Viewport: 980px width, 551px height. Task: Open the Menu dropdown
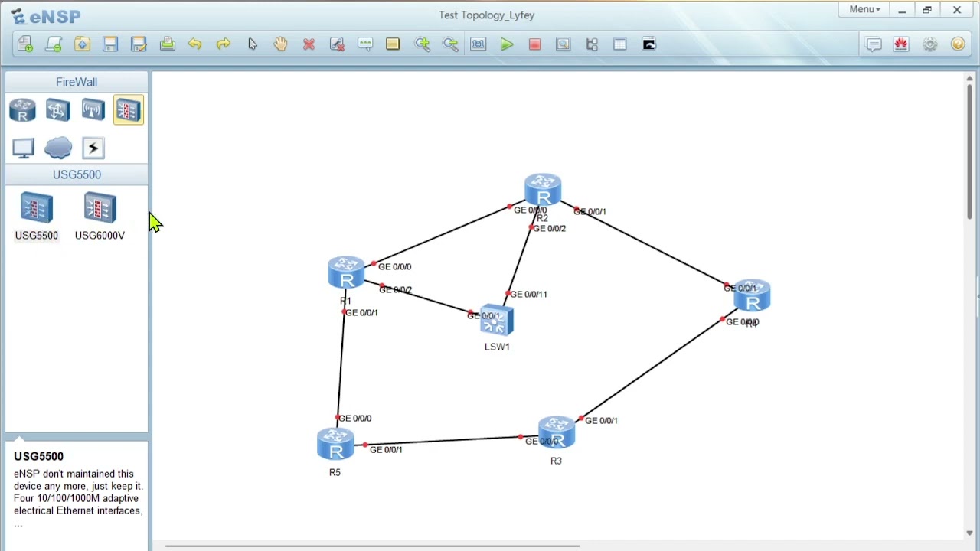click(x=864, y=10)
